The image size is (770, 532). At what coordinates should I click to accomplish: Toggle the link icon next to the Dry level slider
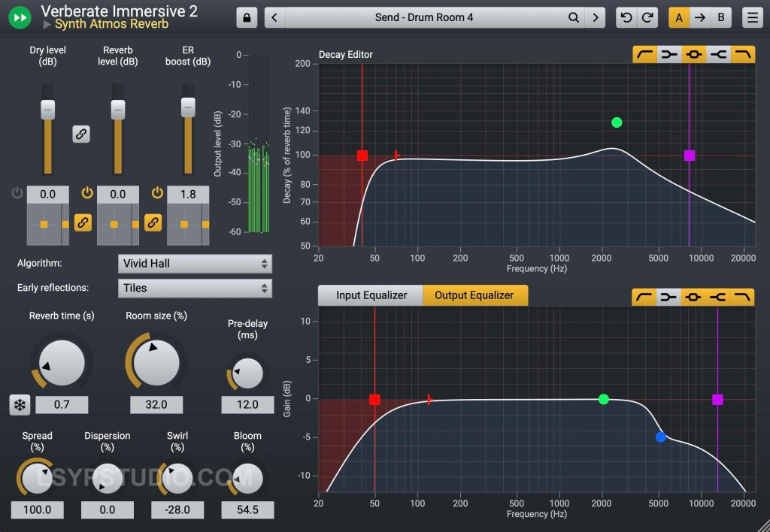click(x=81, y=135)
